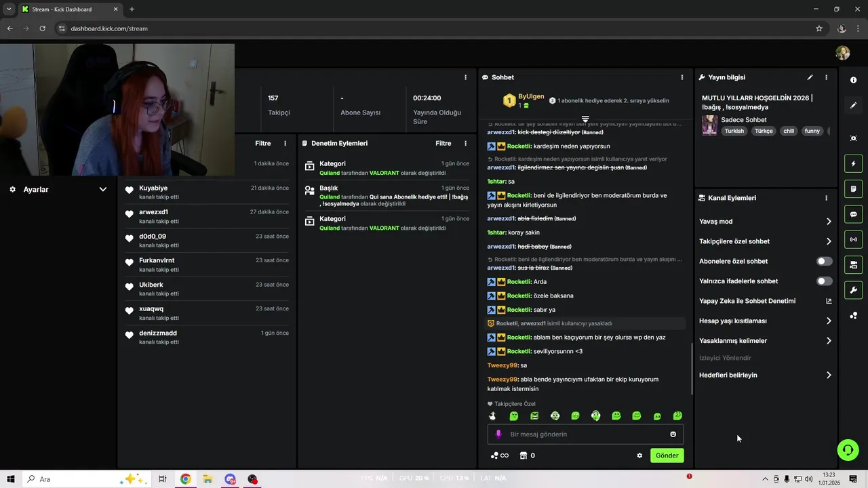Toggle Abonelere özel sohbet switch
868x488 pixels.
pyautogui.click(x=824, y=261)
